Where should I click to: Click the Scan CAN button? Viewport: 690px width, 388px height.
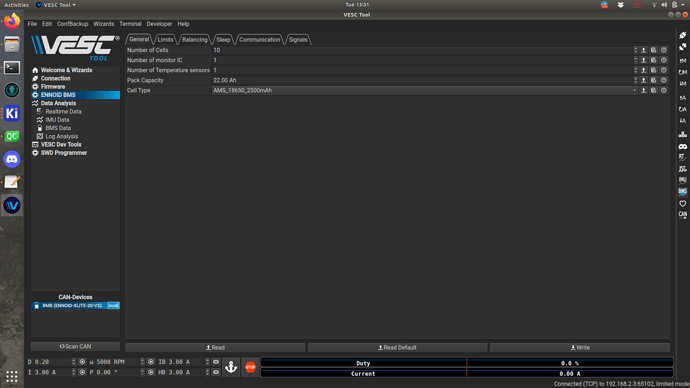[75, 347]
